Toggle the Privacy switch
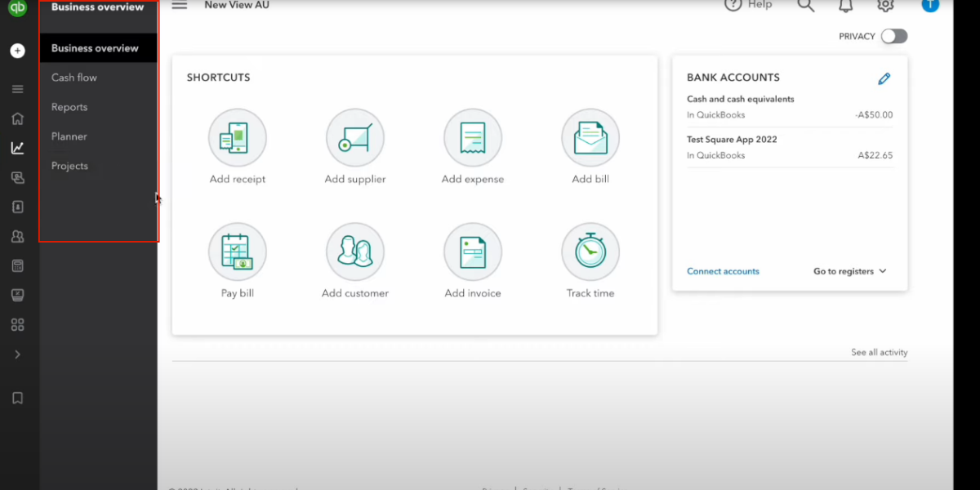Image resolution: width=980 pixels, height=490 pixels. tap(894, 36)
